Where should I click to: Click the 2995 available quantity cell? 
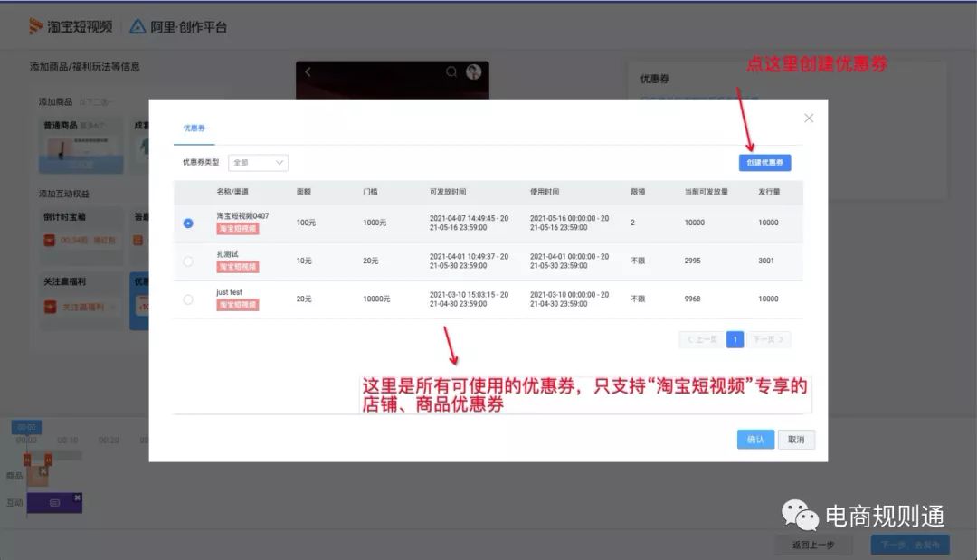[x=692, y=261]
